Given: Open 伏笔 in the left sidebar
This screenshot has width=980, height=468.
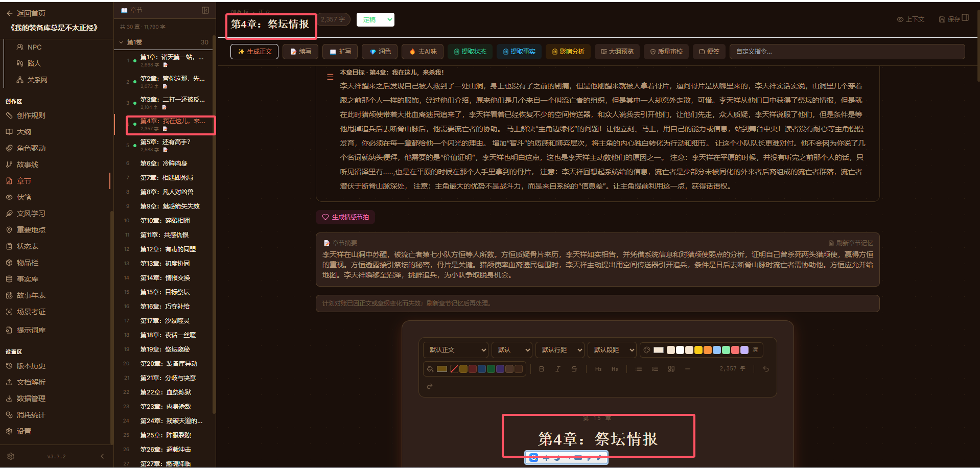Looking at the screenshot, I should [x=24, y=197].
